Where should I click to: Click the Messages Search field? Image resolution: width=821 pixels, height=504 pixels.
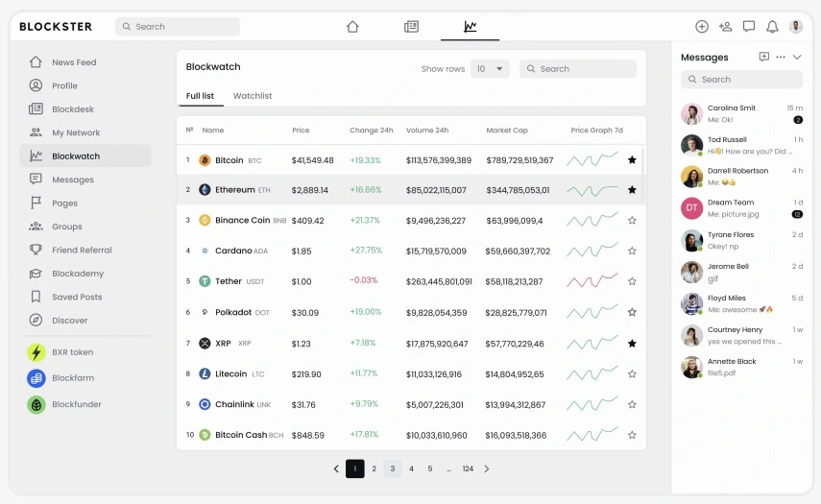click(741, 80)
